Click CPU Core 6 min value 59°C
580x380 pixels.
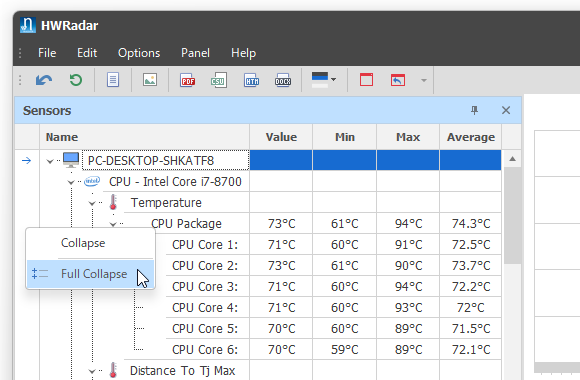(x=345, y=349)
